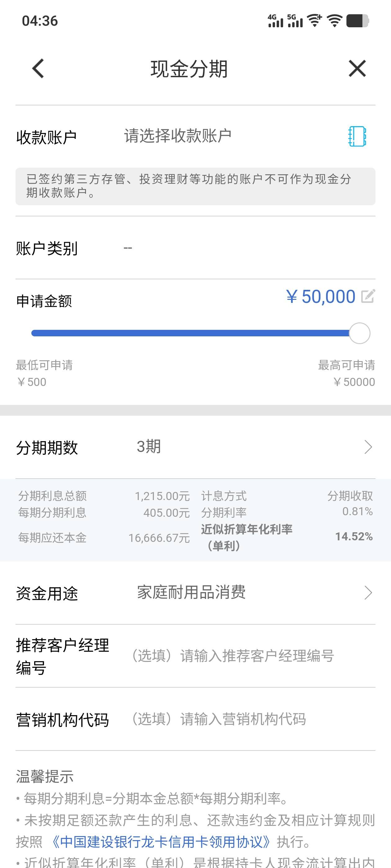
Task: Open 中国建设银行龙卡信用卡领用协议 link
Action: tap(161, 842)
